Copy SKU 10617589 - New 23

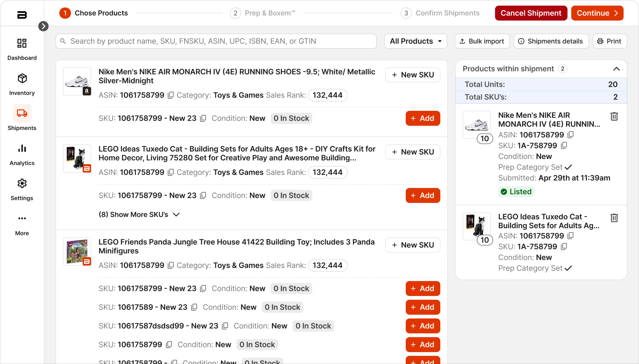click(x=194, y=307)
